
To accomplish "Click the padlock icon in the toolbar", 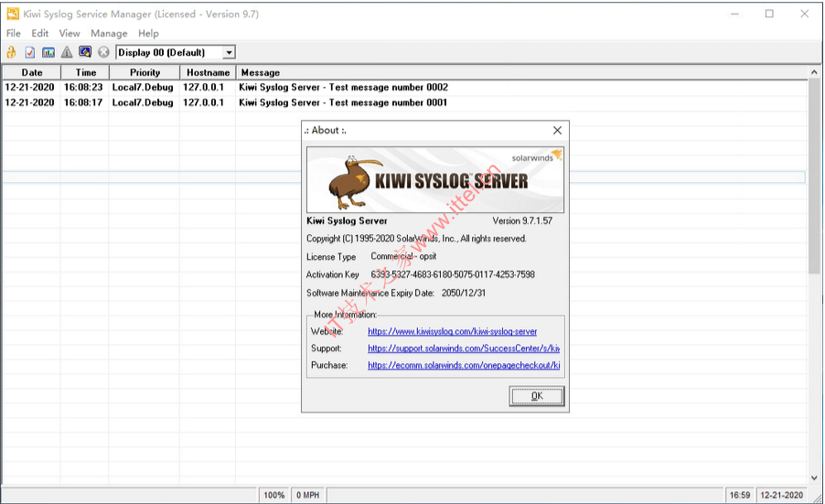I will (x=11, y=52).
